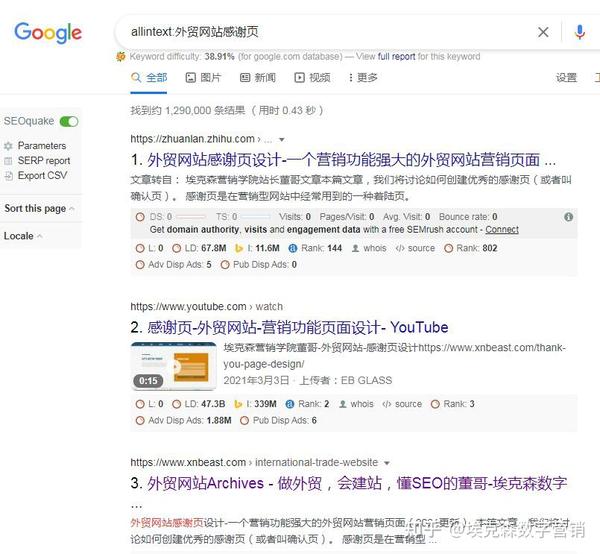Screen dimensions: 600x554
Task: Click the Export CSV file icon
Action: pos(8,176)
